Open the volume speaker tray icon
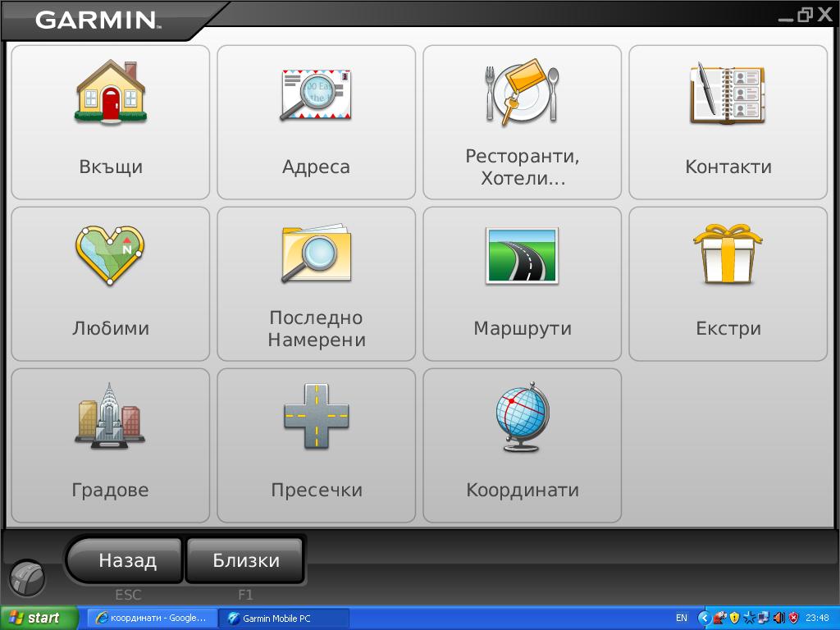Image resolution: width=840 pixels, height=630 pixels. (x=778, y=619)
